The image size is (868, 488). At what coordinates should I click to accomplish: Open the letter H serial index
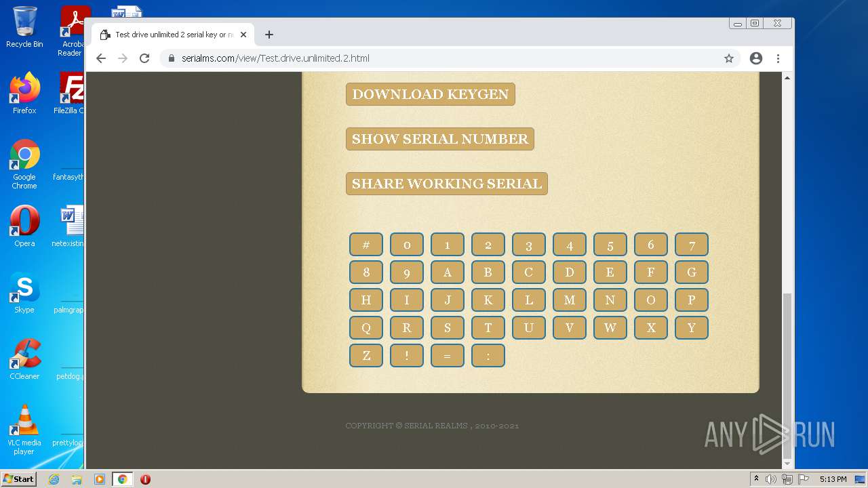coord(366,300)
